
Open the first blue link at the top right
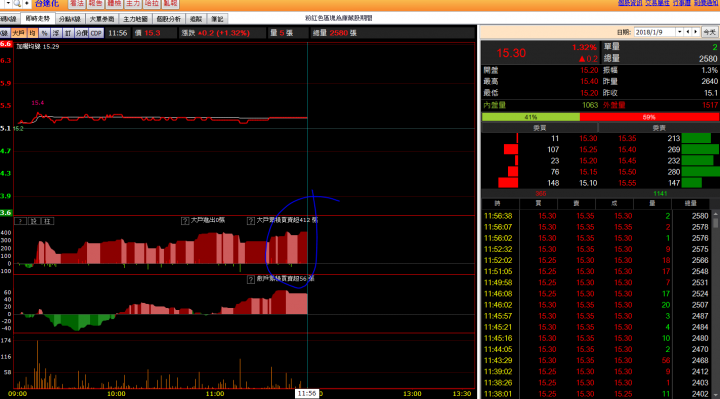pos(630,3)
